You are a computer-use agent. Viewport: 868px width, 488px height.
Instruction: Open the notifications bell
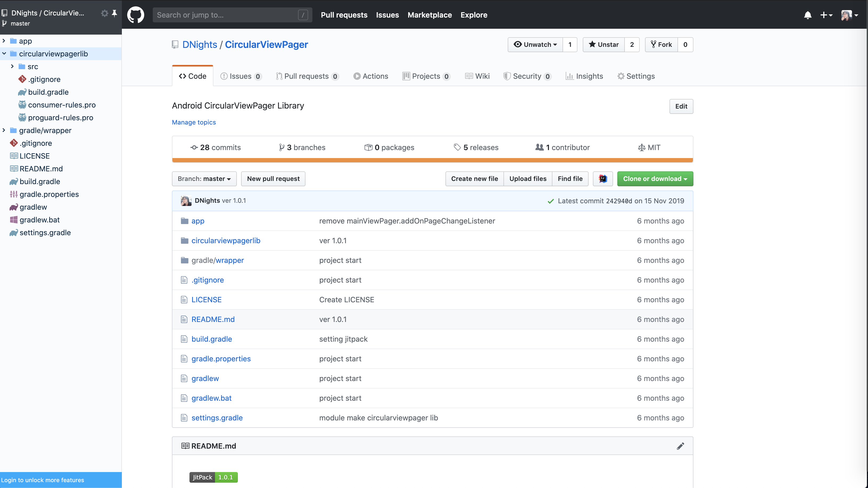(x=807, y=15)
